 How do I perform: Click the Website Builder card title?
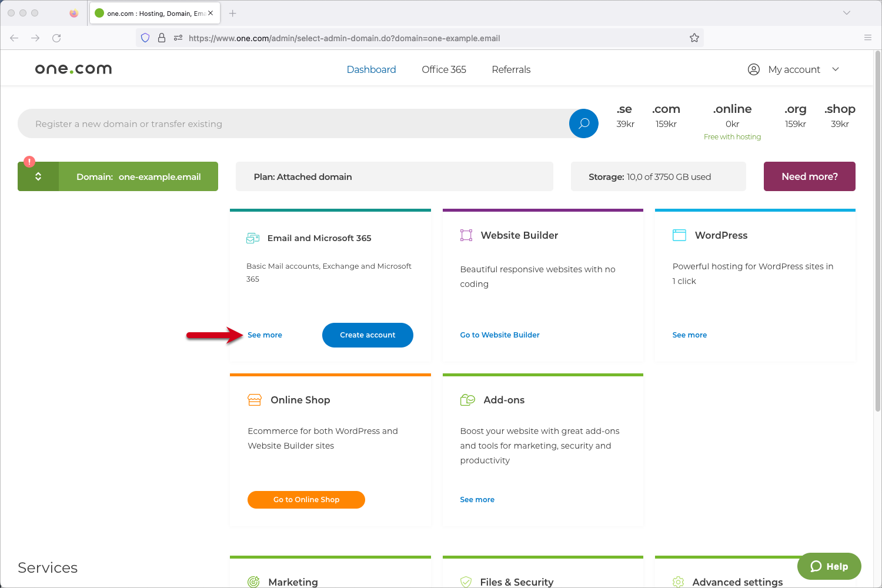(x=519, y=235)
